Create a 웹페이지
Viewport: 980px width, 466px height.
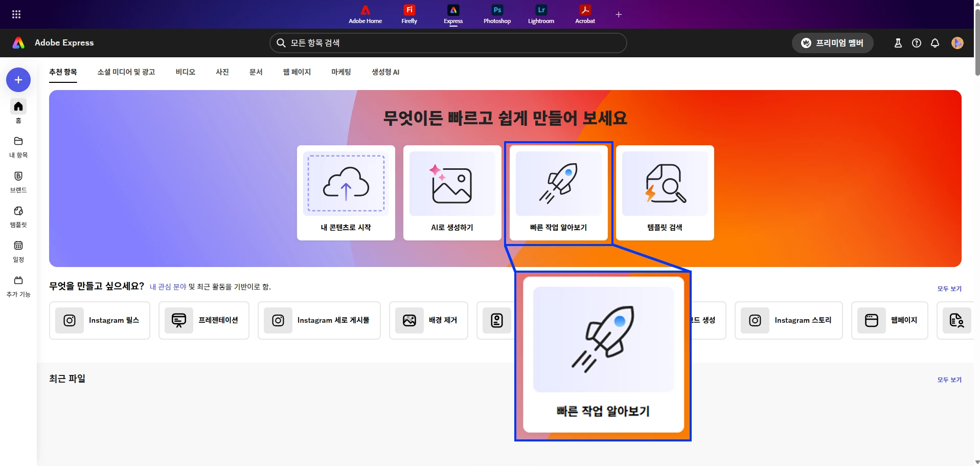click(x=890, y=320)
